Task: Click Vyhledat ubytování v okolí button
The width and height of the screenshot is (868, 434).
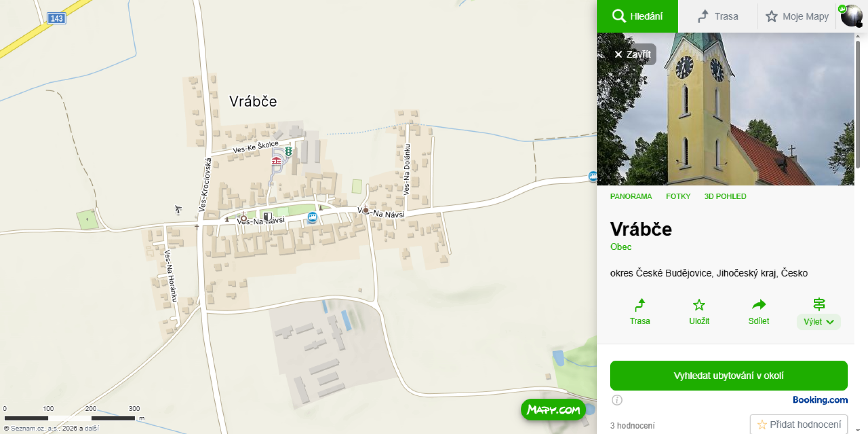Action: [x=729, y=376]
